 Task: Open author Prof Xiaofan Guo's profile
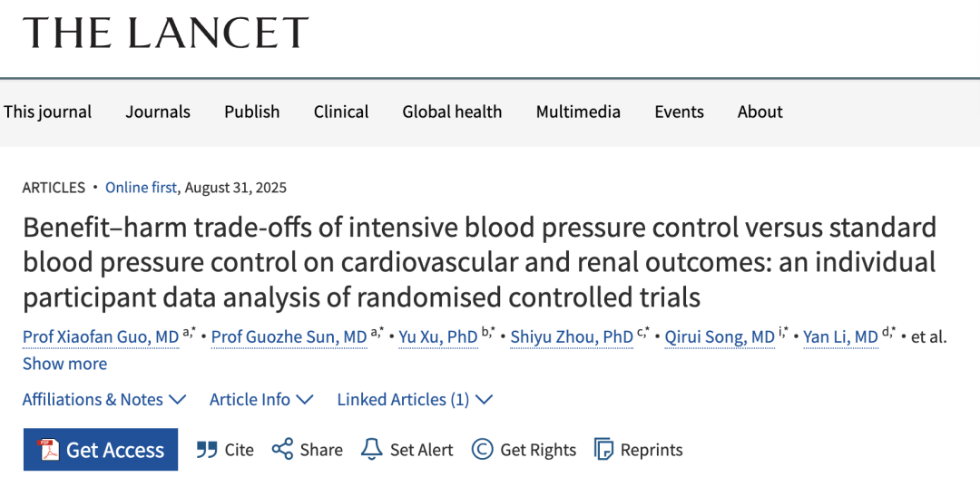click(x=101, y=337)
